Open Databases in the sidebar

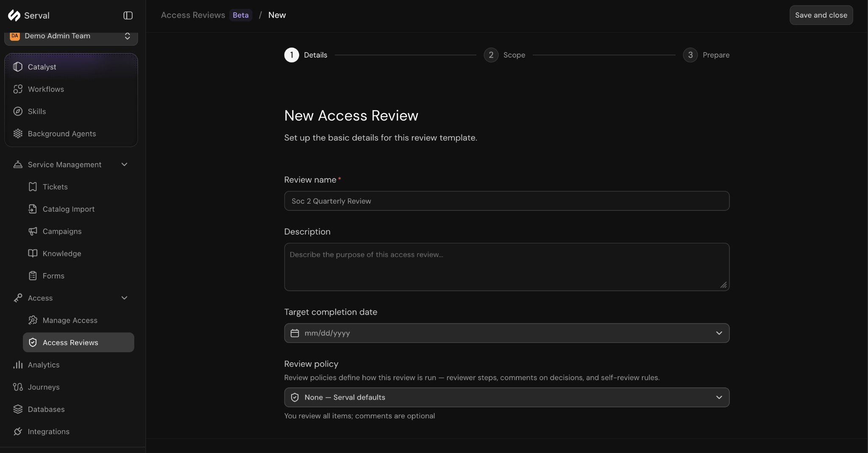[71, 409]
